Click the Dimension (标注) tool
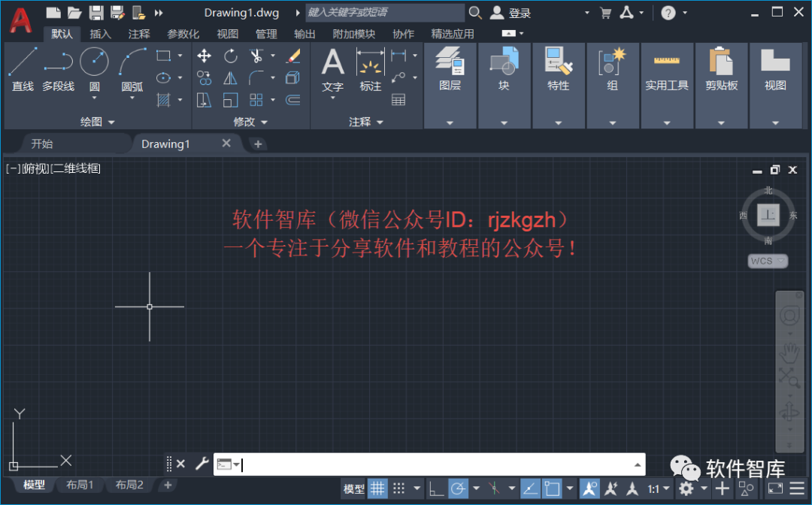 coord(370,69)
